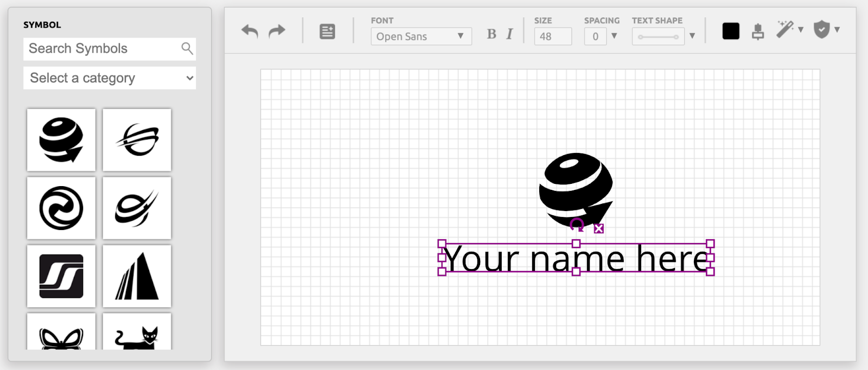The width and height of the screenshot is (868, 370).
Task: Open the black color swatch
Action: pos(731,31)
